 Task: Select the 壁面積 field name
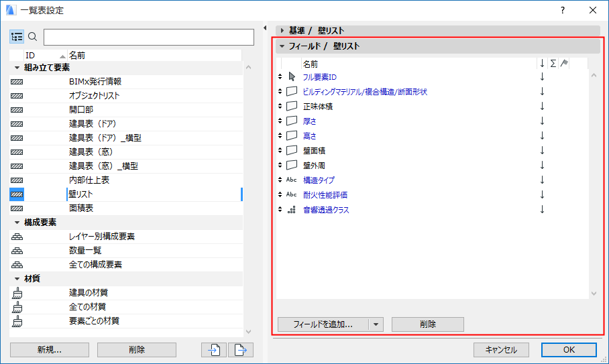click(314, 151)
